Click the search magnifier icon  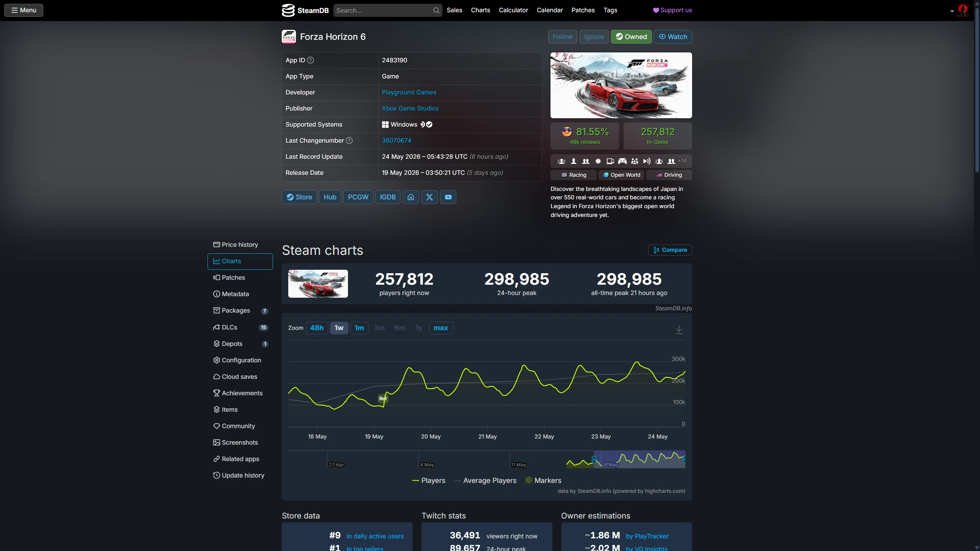(436, 10)
